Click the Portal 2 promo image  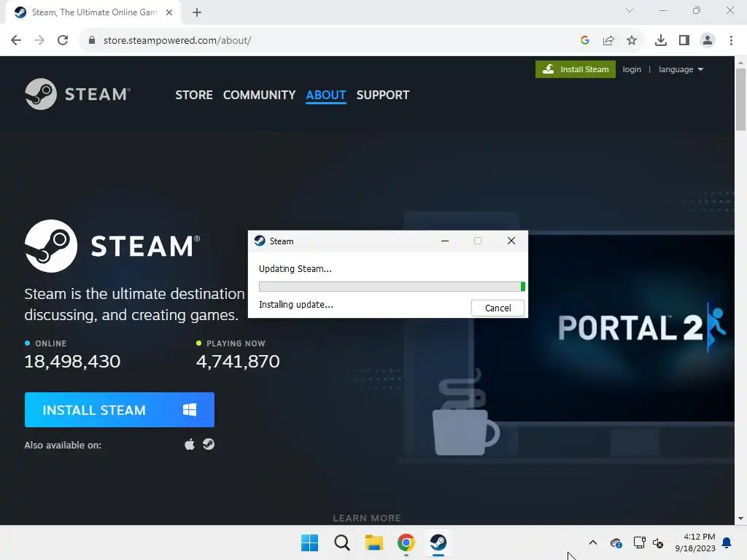pos(631,327)
